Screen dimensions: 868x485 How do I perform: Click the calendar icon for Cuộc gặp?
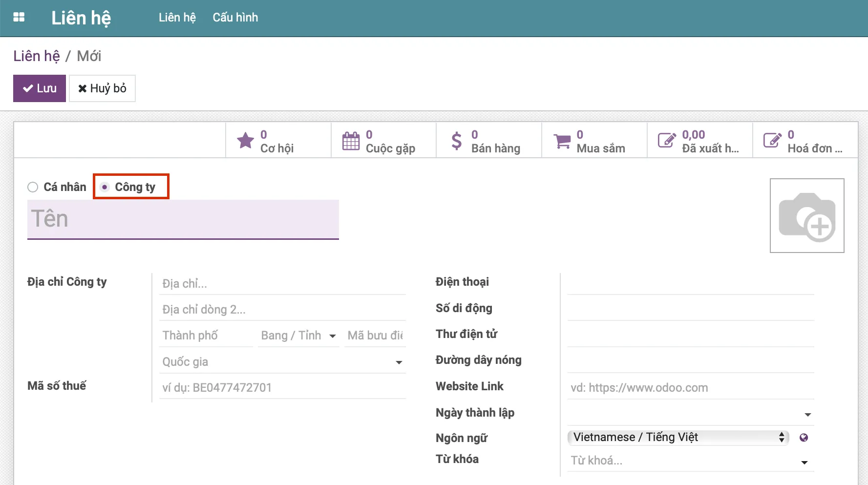351,141
